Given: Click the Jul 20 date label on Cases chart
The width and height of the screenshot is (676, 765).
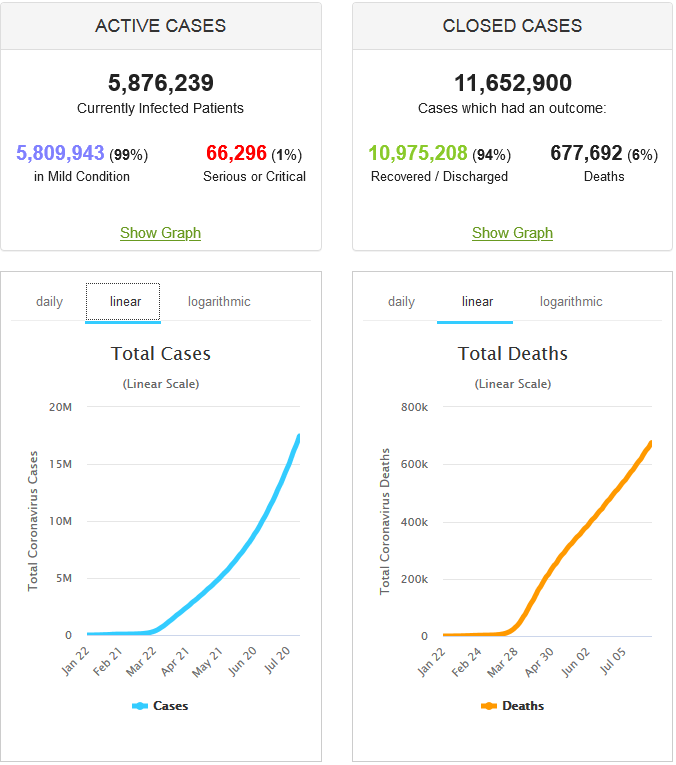Looking at the screenshot, I should pos(278,660).
